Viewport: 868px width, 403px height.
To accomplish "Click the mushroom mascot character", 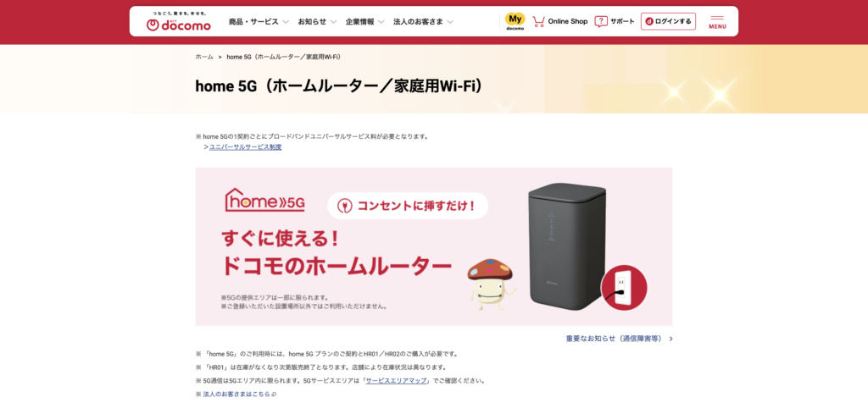I will point(491,284).
